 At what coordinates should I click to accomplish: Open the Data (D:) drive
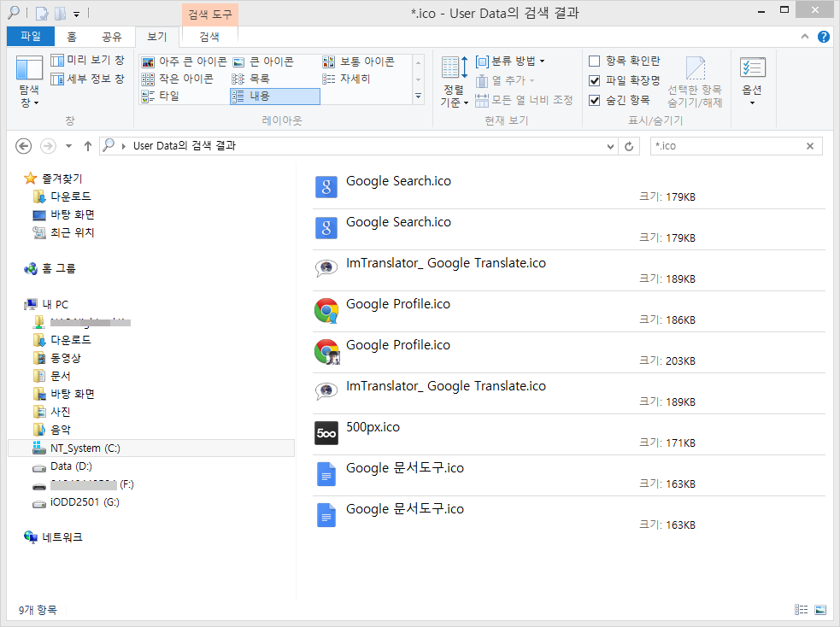[x=62, y=466]
